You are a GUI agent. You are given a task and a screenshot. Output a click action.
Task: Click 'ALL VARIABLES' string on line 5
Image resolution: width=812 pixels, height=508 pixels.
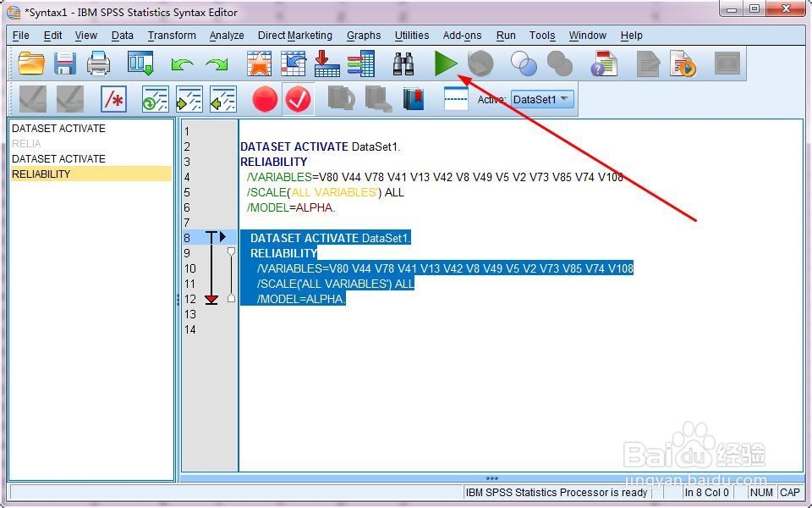334,192
